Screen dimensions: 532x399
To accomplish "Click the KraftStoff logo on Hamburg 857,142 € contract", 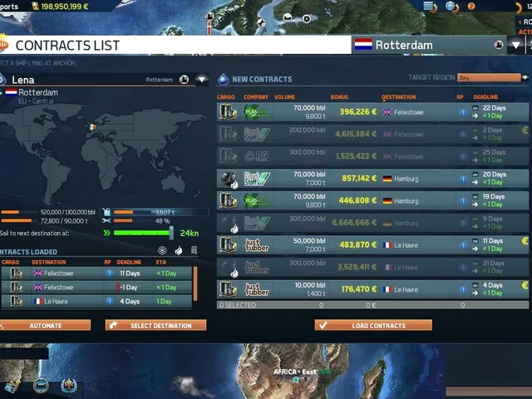I will pos(257,179).
